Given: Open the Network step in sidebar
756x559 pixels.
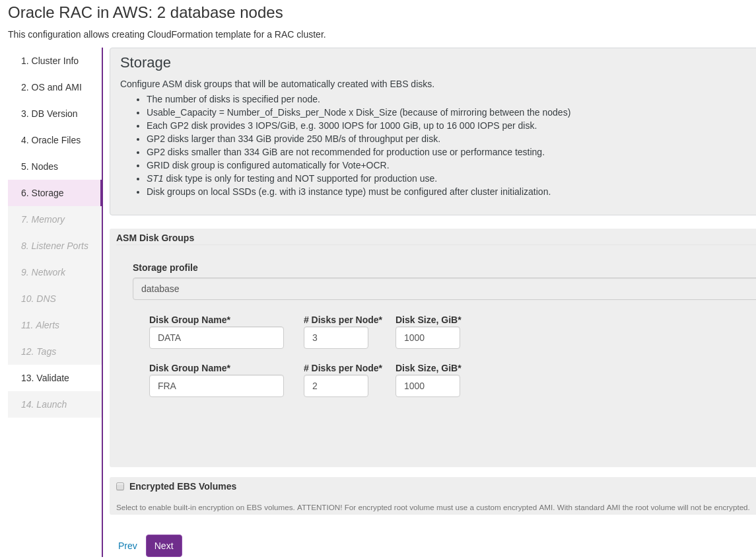Looking at the screenshot, I should [x=43, y=272].
